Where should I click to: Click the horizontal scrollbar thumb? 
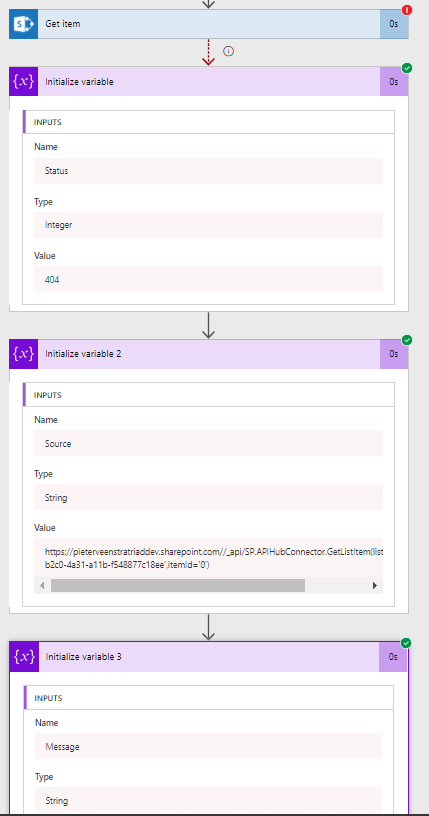tap(178, 585)
